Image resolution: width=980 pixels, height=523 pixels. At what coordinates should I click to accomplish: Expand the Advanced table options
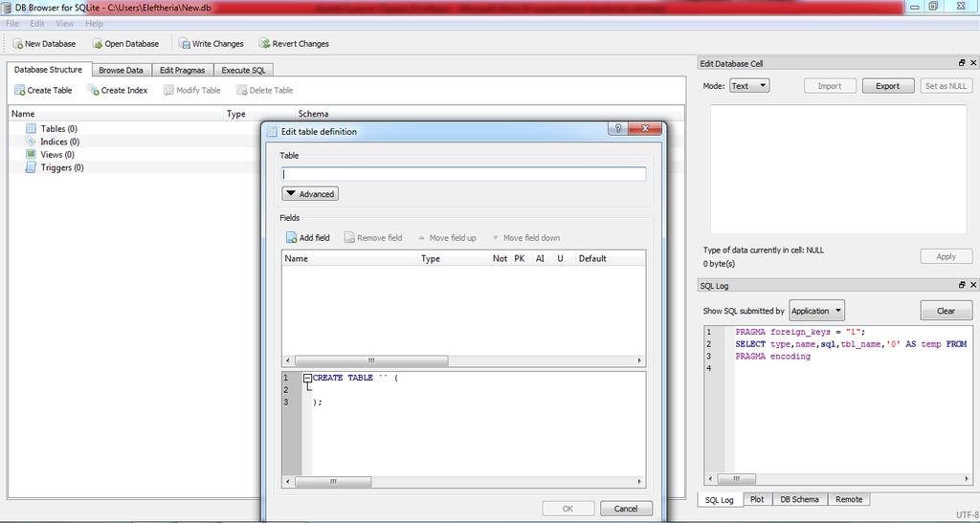[x=310, y=194]
